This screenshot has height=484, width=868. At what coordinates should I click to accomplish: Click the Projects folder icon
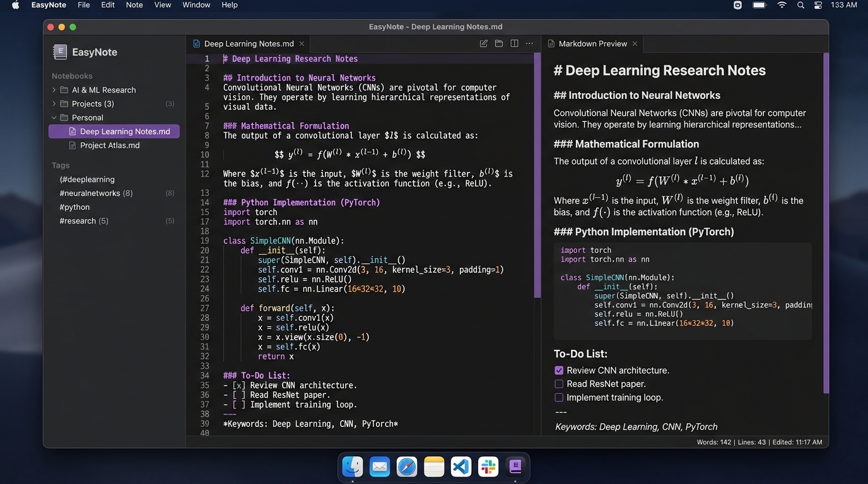coord(64,104)
